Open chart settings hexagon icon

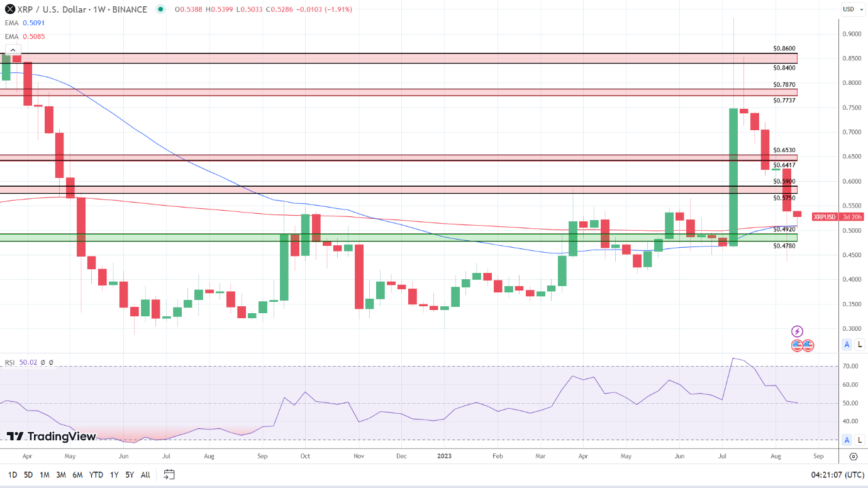(854, 457)
